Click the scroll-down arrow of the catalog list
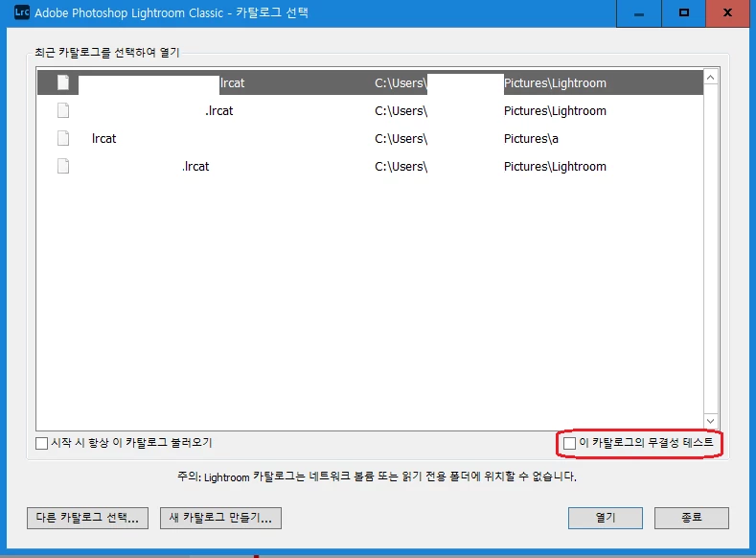Viewport: 756px width, 558px height. (711, 421)
